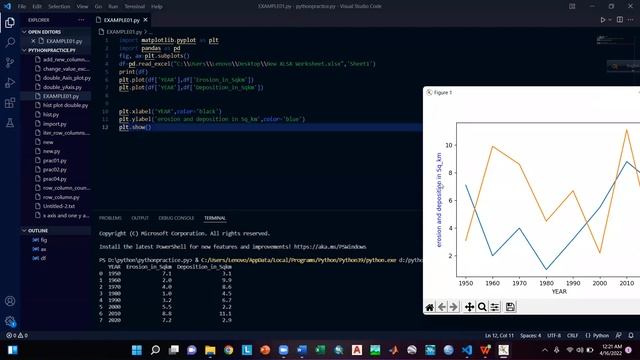The height and width of the screenshot is (360, 640).
Task: Open the Testing flask view
Action: click(x=10, y=123)
